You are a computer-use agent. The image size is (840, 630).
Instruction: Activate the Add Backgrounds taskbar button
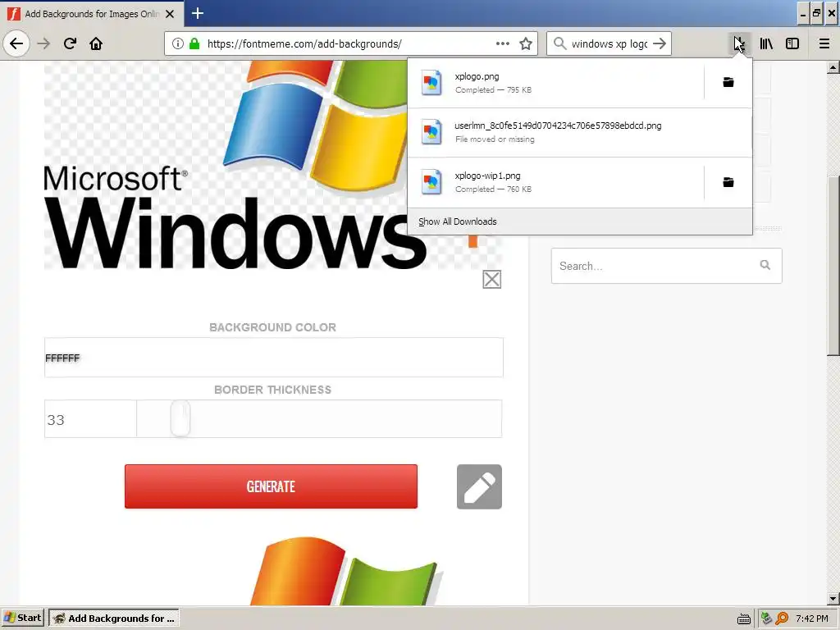click(114, 618)
